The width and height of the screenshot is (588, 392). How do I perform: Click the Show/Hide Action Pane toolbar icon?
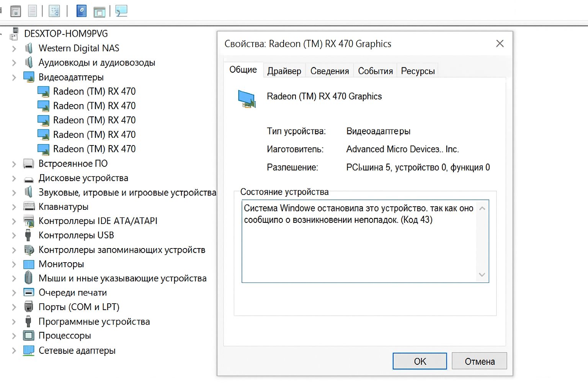[x=99, y=12]
